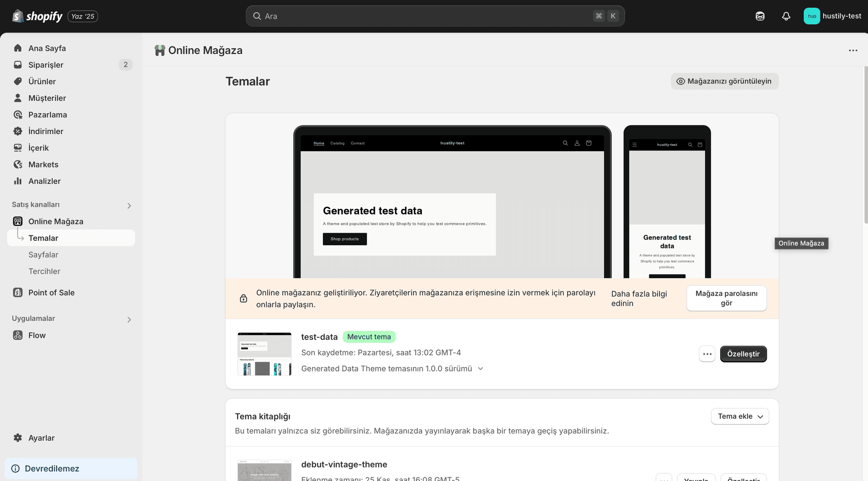The image size is (868, 481).
Task: Click the Devredilemez info icon
Action: 15,468
